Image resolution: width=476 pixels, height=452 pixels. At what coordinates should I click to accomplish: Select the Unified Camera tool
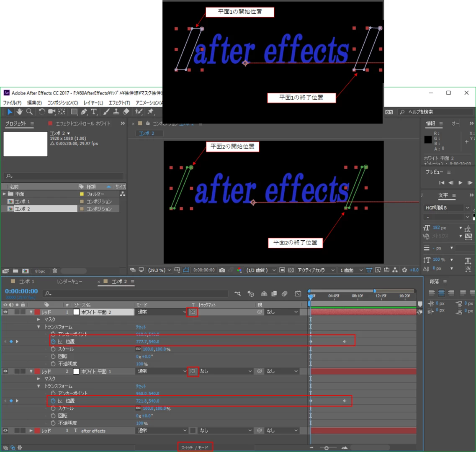(x=51, y=112)
